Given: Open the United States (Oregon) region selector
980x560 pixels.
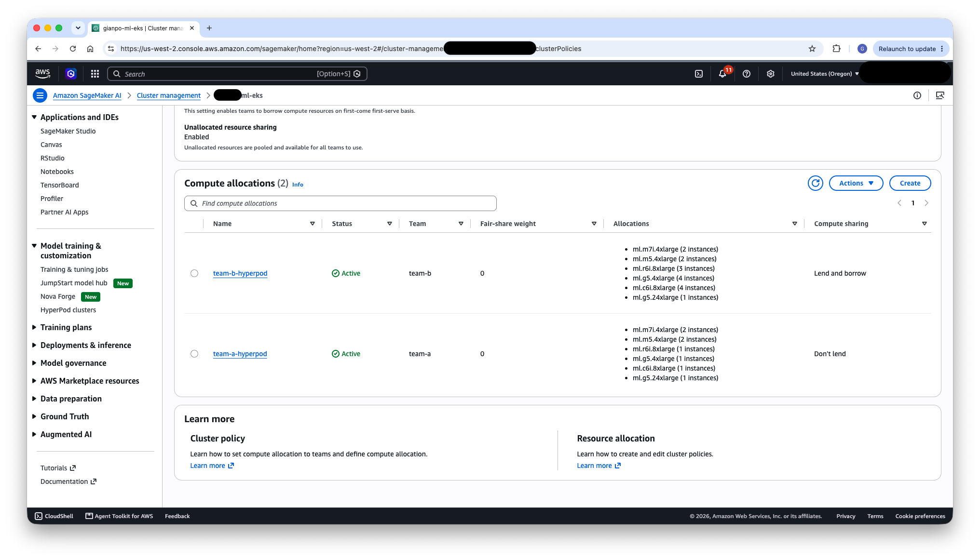Looking at the screenshot, I should click(x=825, y=74).
